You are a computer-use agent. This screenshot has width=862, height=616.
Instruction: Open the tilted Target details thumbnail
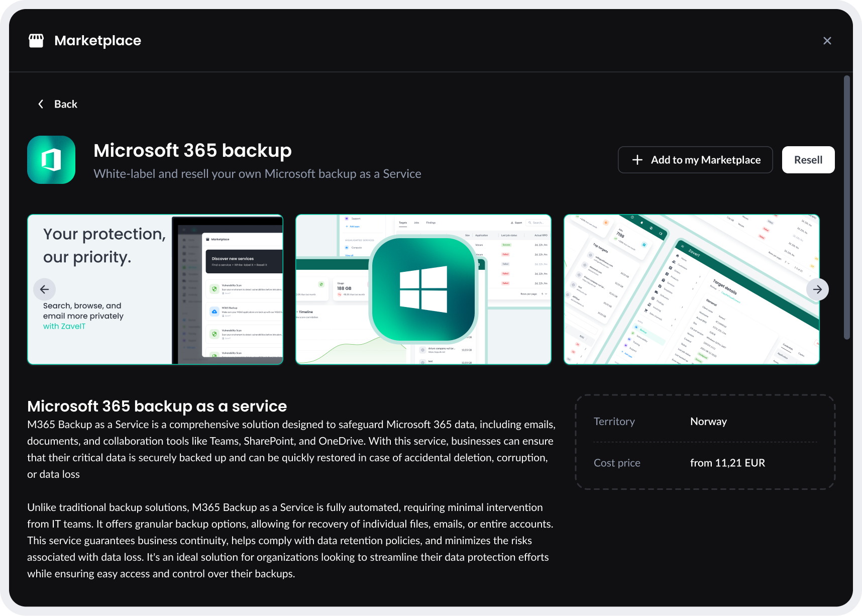[692, 289]
